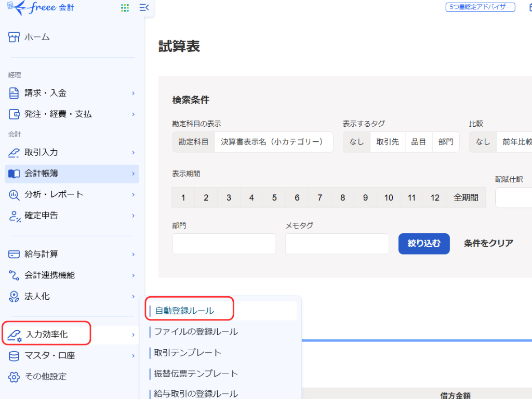Select month 6 in 表示期間
The width and height of the screenshot is (532, 399).
[297, 197]
